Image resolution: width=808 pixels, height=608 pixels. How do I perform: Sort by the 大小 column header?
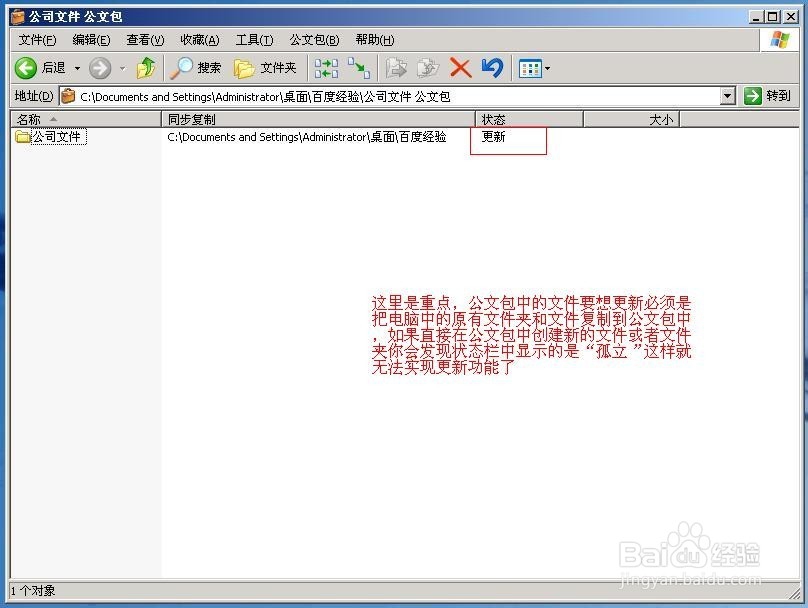[x=632, y=120]
